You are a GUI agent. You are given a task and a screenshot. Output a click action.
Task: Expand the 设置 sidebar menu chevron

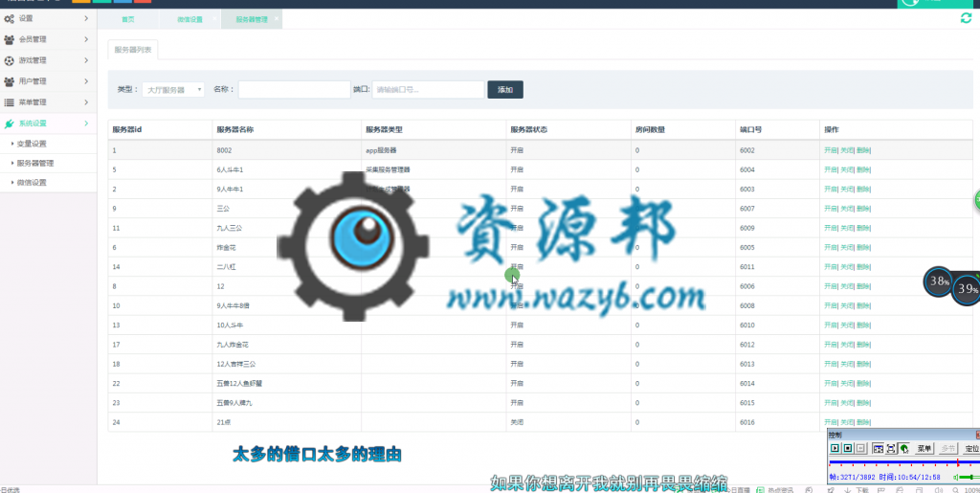86,19
